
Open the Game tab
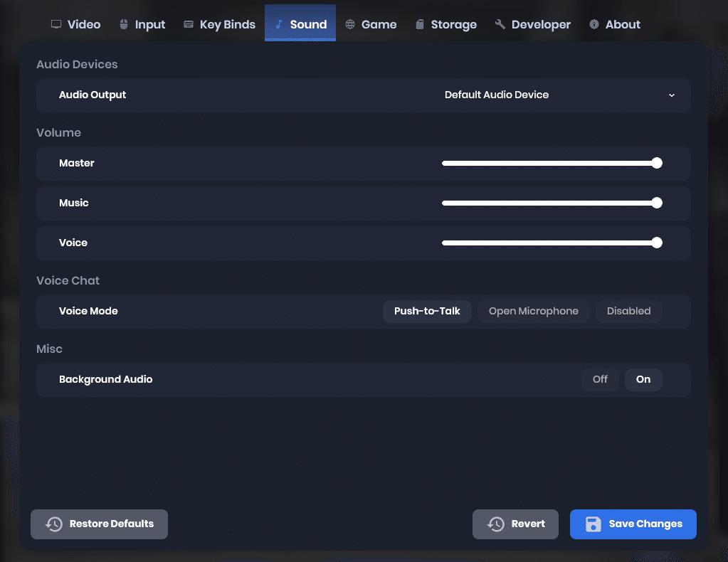point(371,24)
